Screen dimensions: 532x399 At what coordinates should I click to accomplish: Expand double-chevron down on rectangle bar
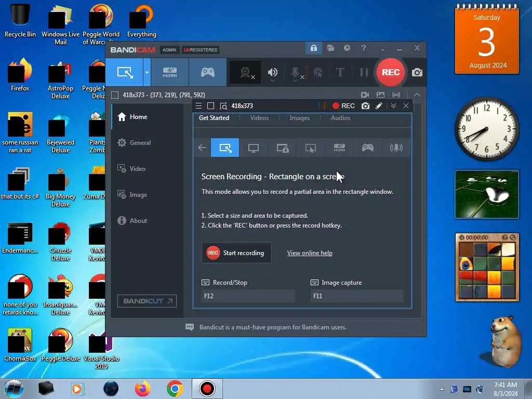click(393, 106)
